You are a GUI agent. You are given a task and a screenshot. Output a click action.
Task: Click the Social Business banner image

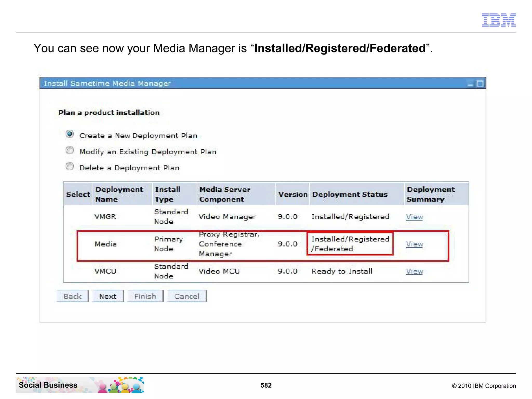[x=80, y=385]
